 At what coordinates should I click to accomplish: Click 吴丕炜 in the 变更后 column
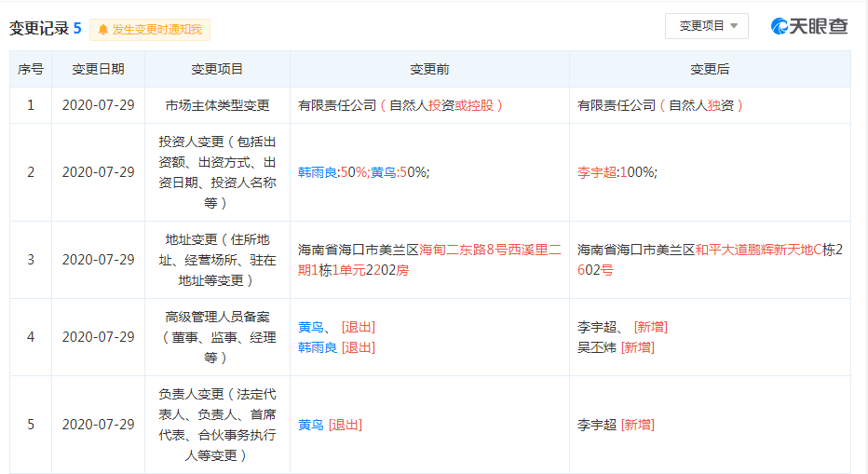click(x=597, y=347)
